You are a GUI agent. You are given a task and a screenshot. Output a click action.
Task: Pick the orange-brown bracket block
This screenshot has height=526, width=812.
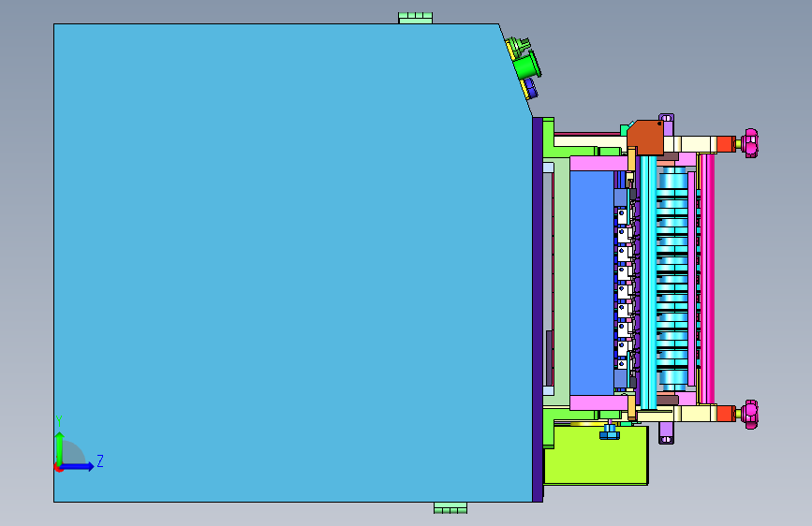[646, 138]
